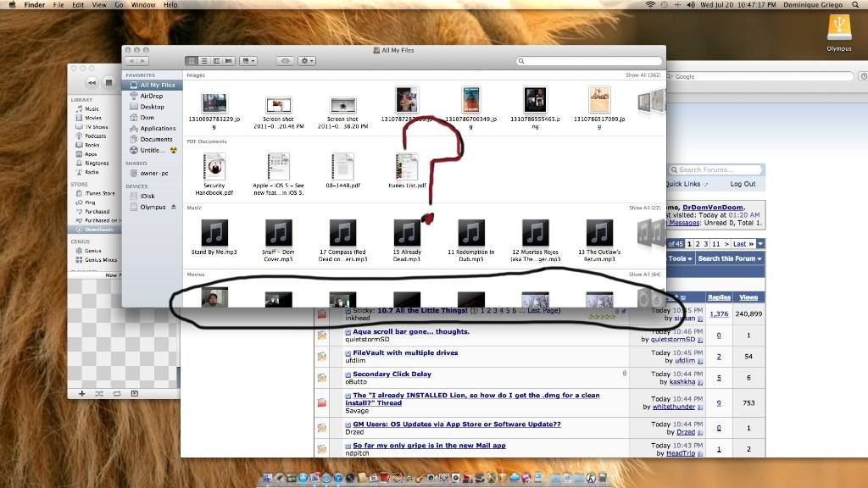Open View menu in menu bar
Image resolution: width=868 pixels, height=488 pixels.
pos(99,4)
